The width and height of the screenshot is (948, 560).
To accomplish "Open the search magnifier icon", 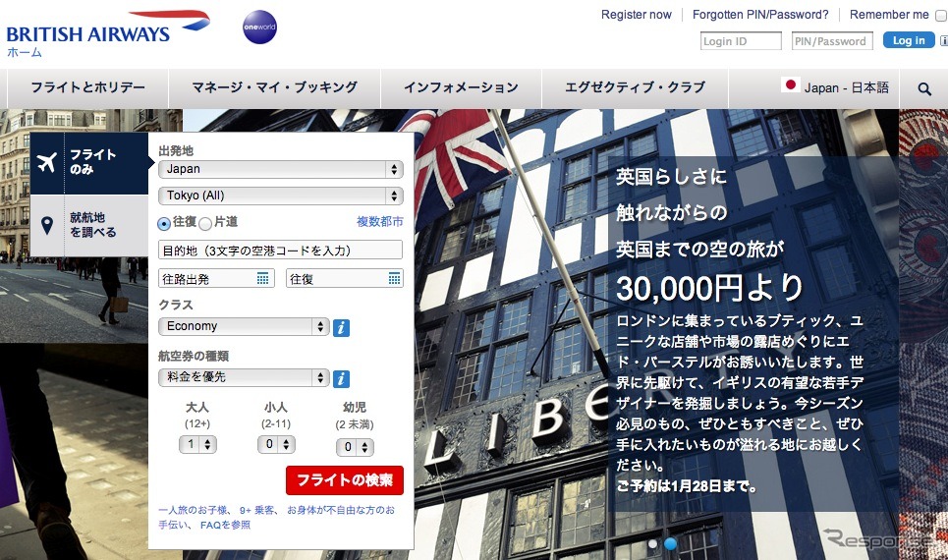I will pyautogui.click(x=923, y=88).
